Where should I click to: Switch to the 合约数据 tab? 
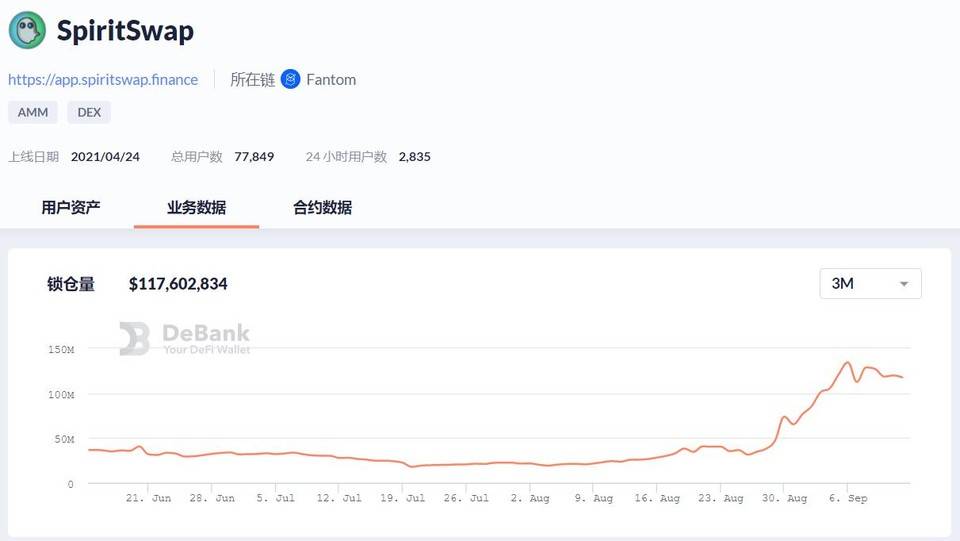pyautogui.click(x=323, y=207)
